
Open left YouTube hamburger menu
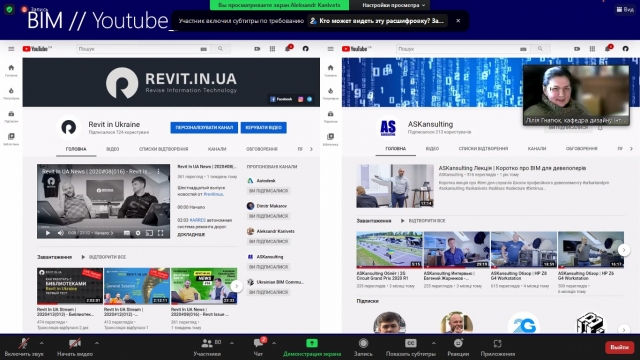point(11,49)
